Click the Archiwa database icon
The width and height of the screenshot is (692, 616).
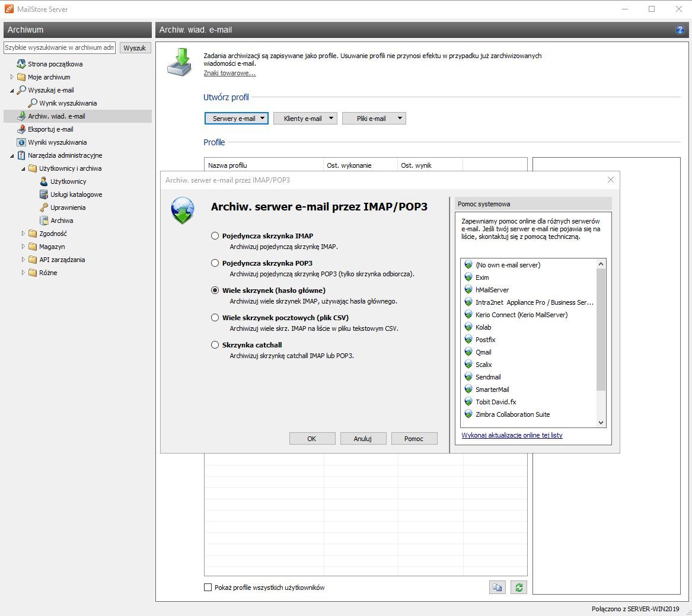coord(44,220)
